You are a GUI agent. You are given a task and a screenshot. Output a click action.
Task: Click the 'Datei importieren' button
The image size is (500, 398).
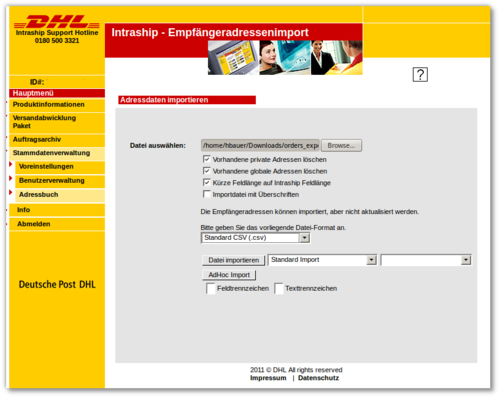234,260
